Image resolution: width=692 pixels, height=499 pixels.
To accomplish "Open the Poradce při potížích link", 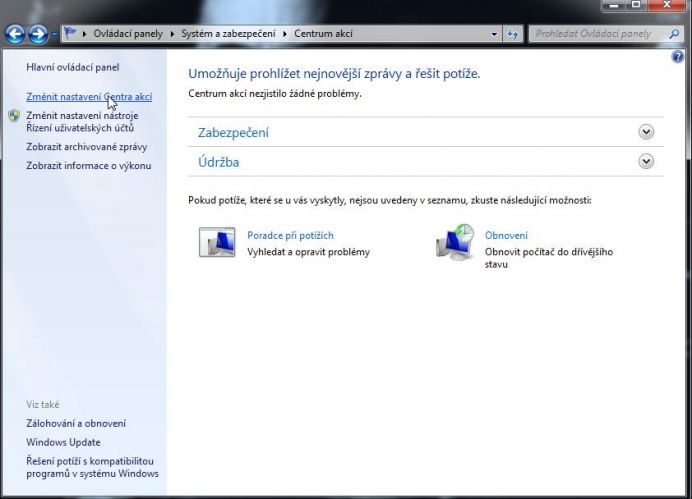I will click(x=290, y=236).
